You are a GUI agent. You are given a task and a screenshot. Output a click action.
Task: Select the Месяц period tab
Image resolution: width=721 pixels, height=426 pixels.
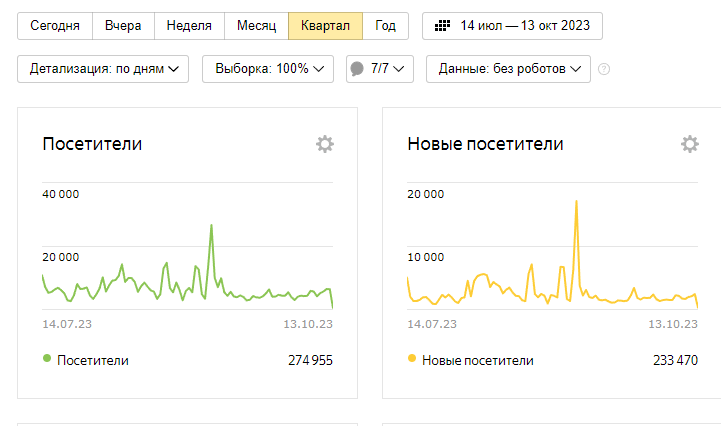[256, 26]
